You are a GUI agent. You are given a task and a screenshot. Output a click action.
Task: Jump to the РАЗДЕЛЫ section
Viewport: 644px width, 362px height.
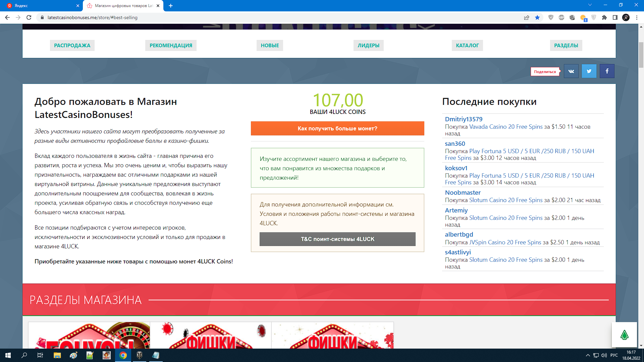pos(566,46)
